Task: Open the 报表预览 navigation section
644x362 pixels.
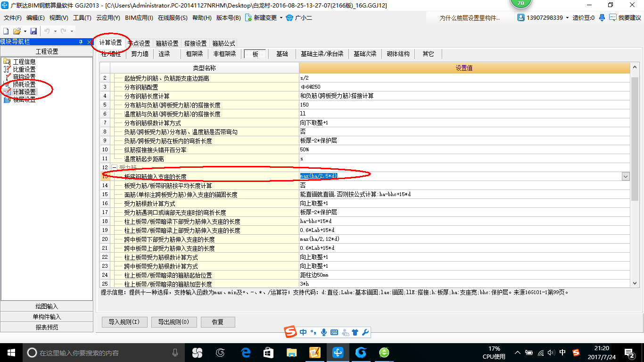Action: point(47,327)
